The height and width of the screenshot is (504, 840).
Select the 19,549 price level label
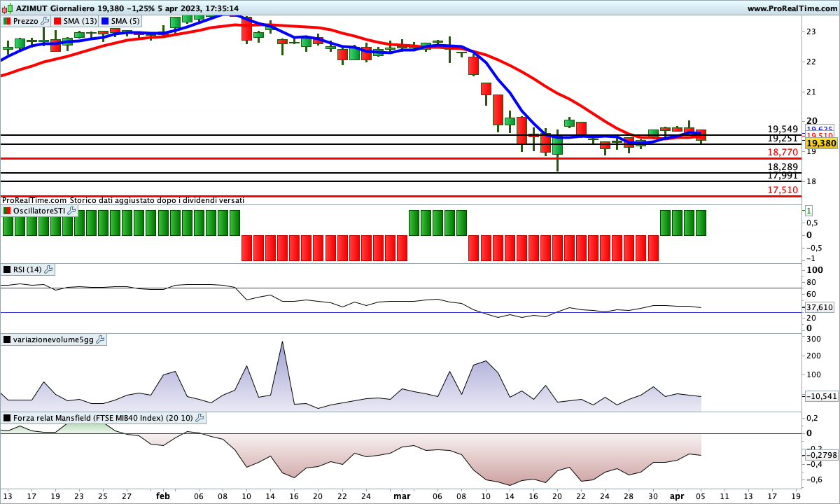[x=783, y=129]
